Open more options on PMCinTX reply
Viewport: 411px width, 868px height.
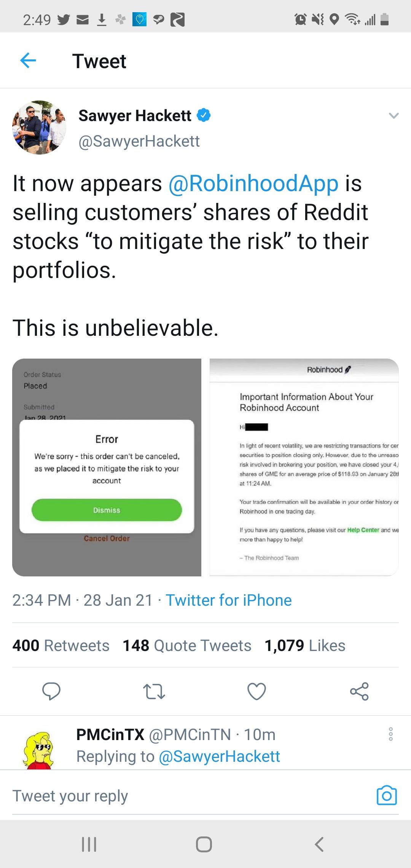[390, 734]
